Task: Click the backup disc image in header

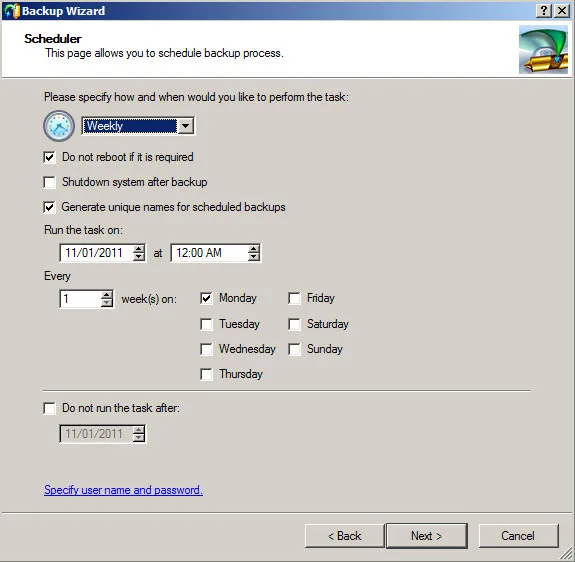Action: [543, 49]
